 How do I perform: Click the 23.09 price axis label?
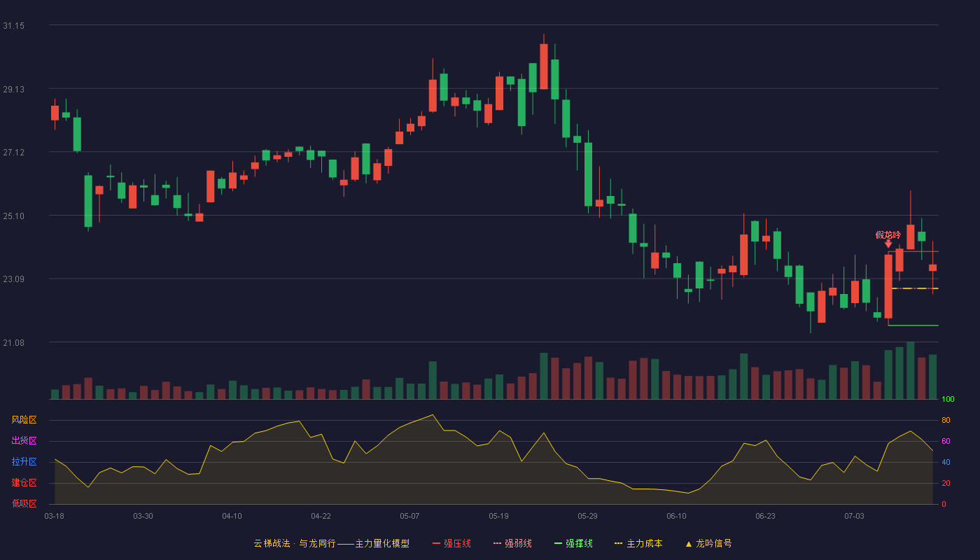click(13, 279)
